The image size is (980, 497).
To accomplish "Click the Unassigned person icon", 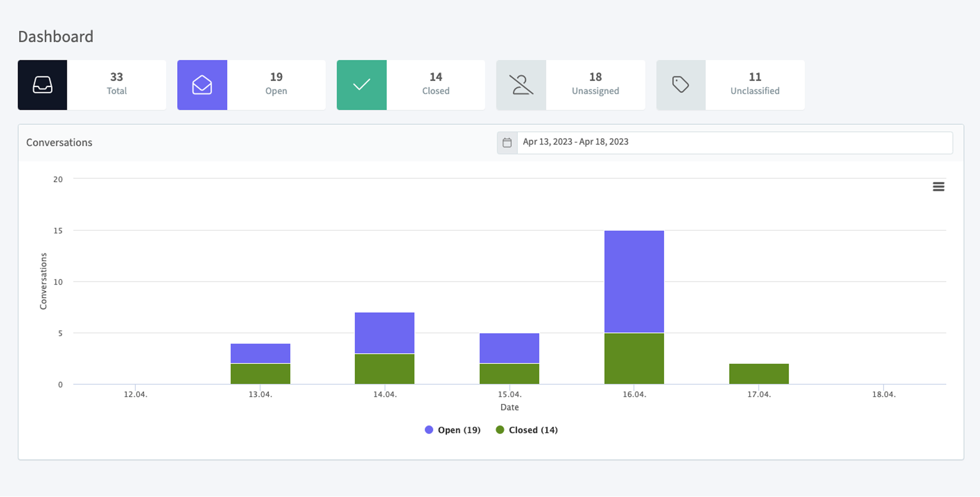I will coord(521,85).
